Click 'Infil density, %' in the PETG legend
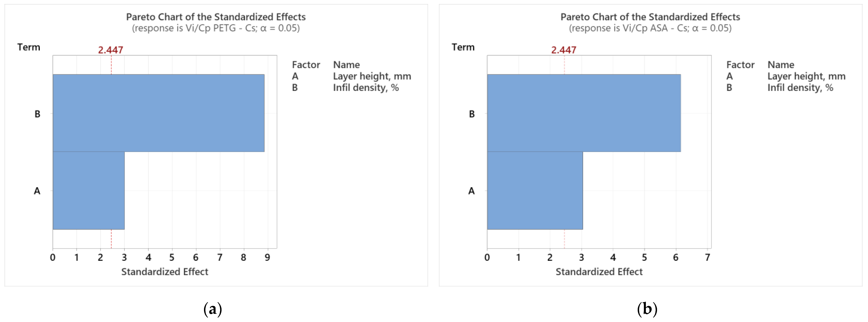 [x=366, y=88]
